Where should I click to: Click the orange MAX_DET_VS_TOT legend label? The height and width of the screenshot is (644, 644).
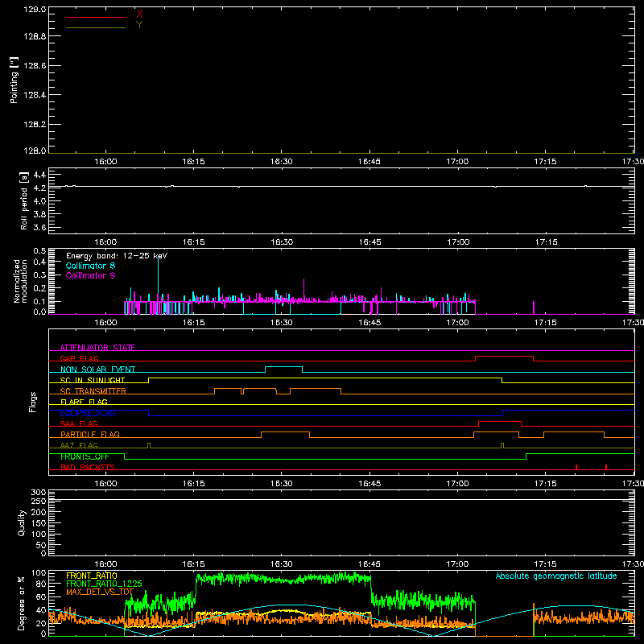(100, 592)
